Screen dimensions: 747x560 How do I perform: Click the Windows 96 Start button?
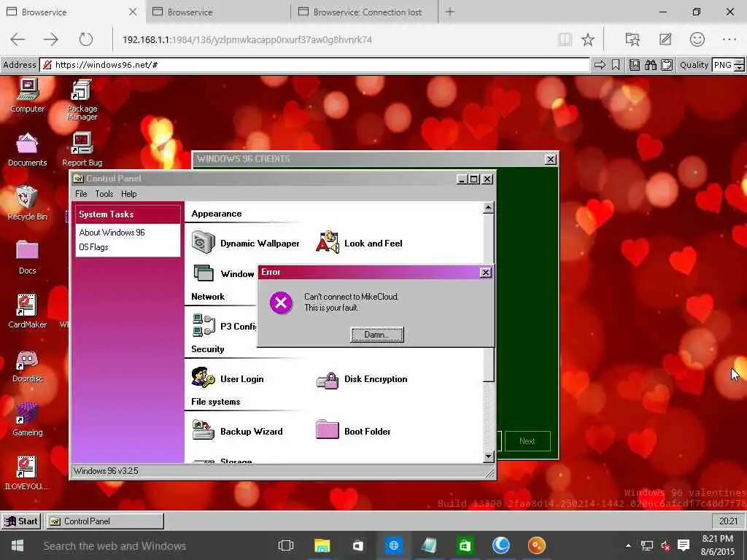point(21,521)
